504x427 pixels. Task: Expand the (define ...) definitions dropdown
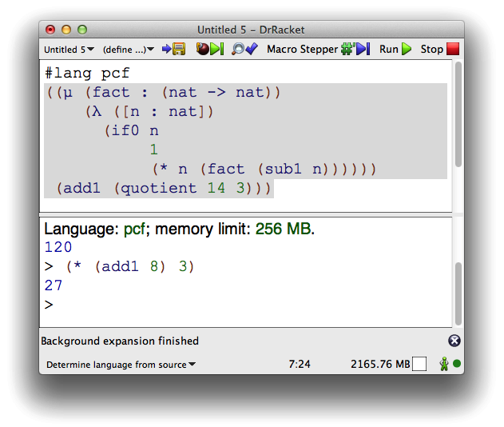point(129,50)
